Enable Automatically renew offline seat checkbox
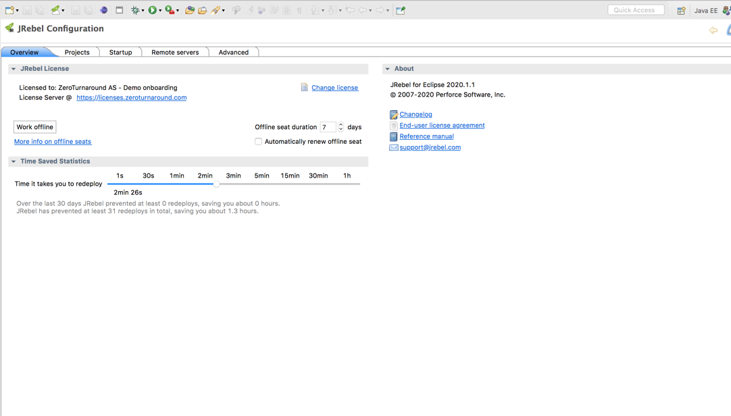This screenshot has height=416, width=731. point(258,141)
